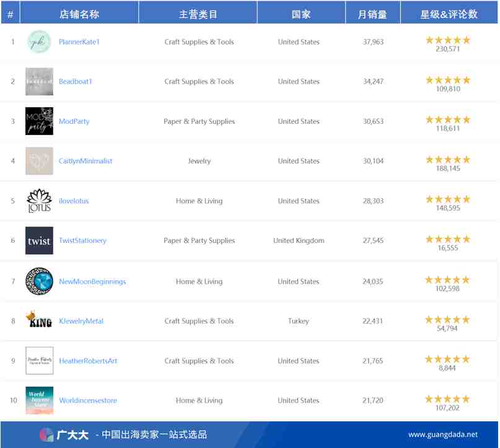Screen dimensions: 500x448
Task: Click the NewMoonBeginnings moon logo
Action: click(x=39, y=281)
